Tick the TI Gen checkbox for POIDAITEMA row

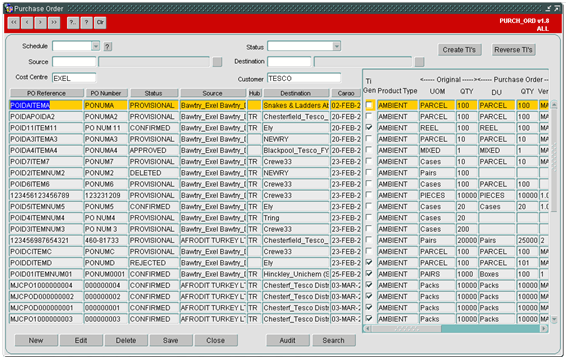pyautogui.click(x=369, y=105)
